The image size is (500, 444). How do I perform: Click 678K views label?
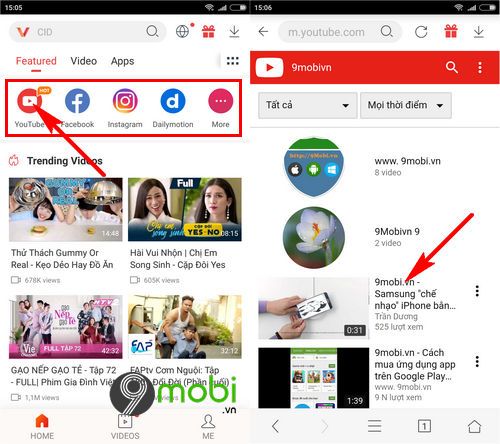click(42, 280)
